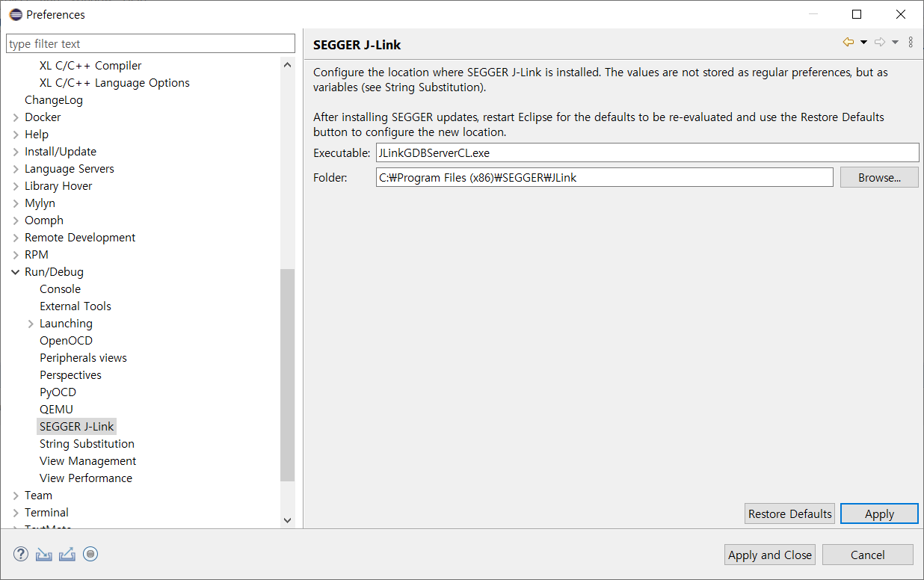Expand the Language Servers node
Image resolution: width=924 pixels, height=580 pixels.
coord(16,169)
